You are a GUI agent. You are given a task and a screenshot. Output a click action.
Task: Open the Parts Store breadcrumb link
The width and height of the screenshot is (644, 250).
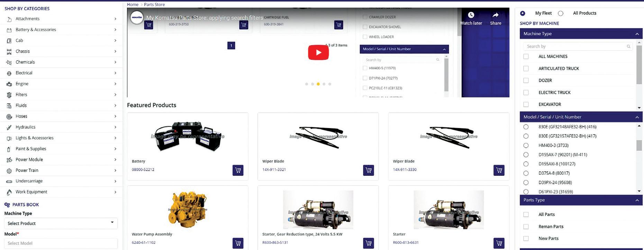(x=154, y=5)
